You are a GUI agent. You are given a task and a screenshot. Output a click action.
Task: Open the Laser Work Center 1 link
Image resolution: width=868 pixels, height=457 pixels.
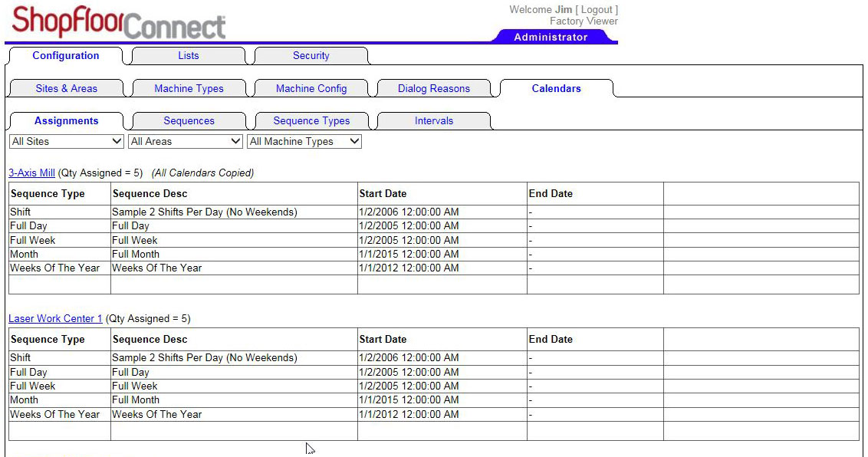55,319
